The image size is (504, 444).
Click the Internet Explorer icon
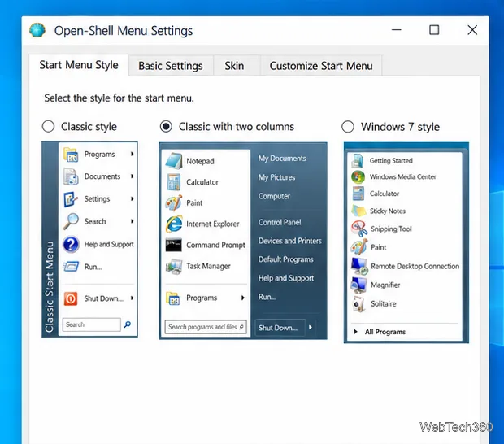[x=174, y=224]
